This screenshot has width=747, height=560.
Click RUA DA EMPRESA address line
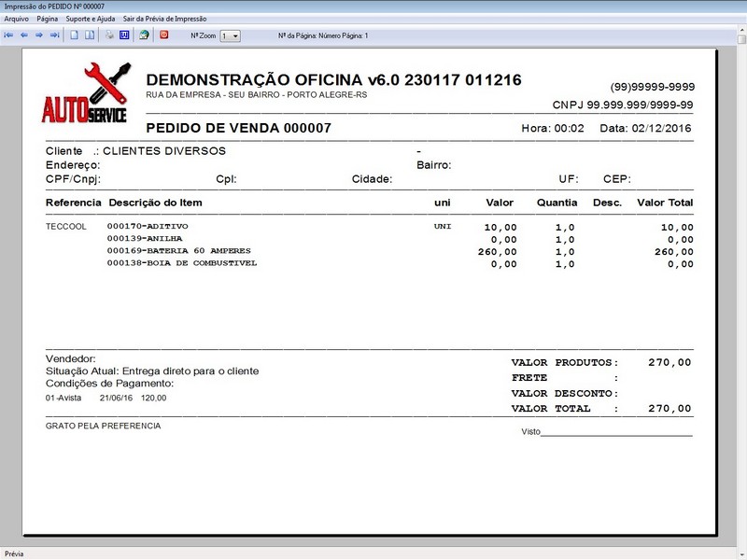256,95
